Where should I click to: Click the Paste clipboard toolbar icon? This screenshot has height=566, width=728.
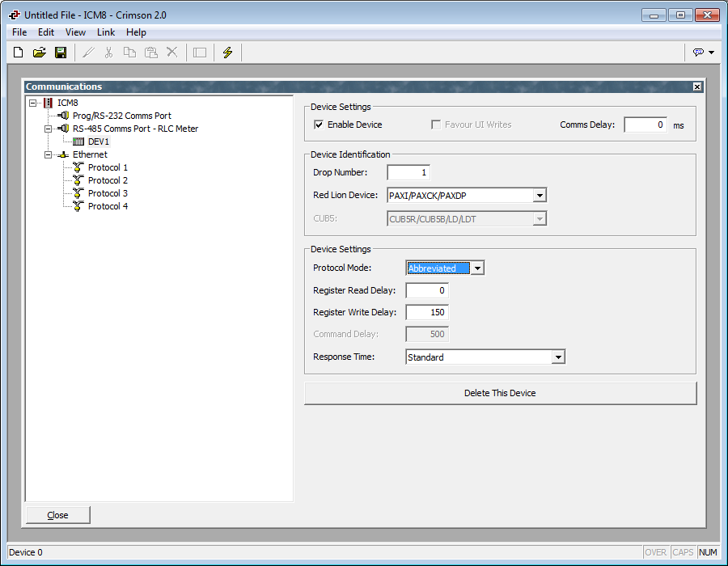point(151,53)
